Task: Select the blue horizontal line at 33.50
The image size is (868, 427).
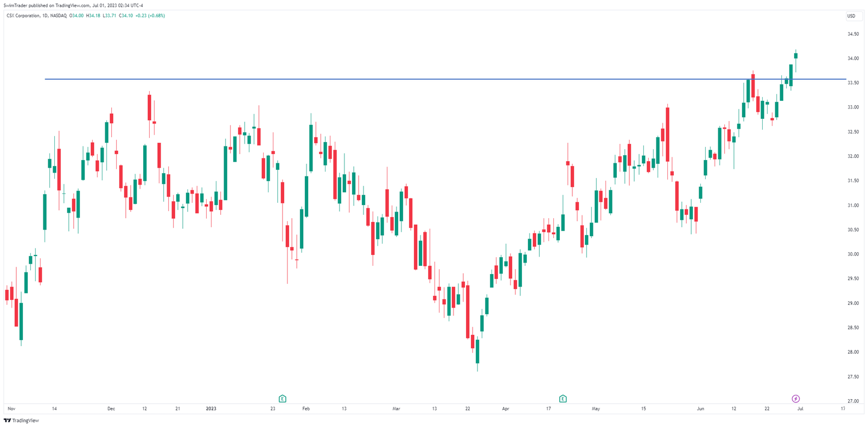Action: pos(445,79)
